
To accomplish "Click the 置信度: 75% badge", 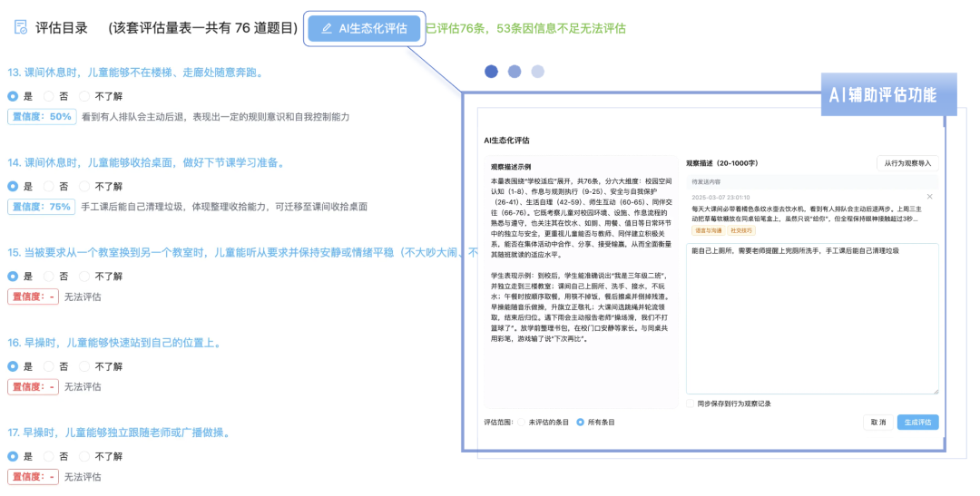I will pos(41,207).
